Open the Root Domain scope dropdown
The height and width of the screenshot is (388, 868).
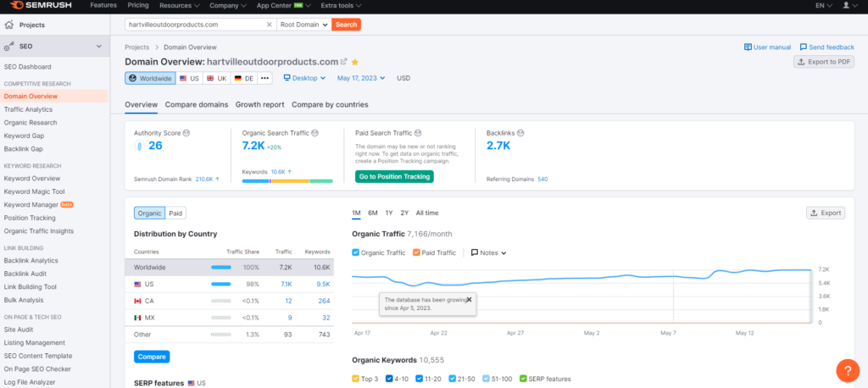304,25
